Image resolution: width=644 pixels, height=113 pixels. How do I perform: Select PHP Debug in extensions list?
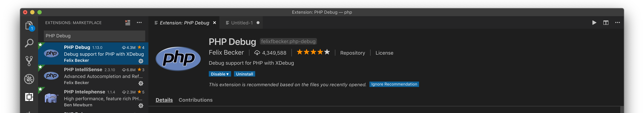point(93,54)
